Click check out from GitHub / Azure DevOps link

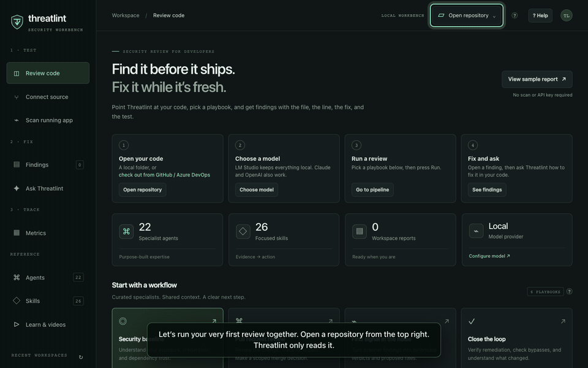click(164, 175)
